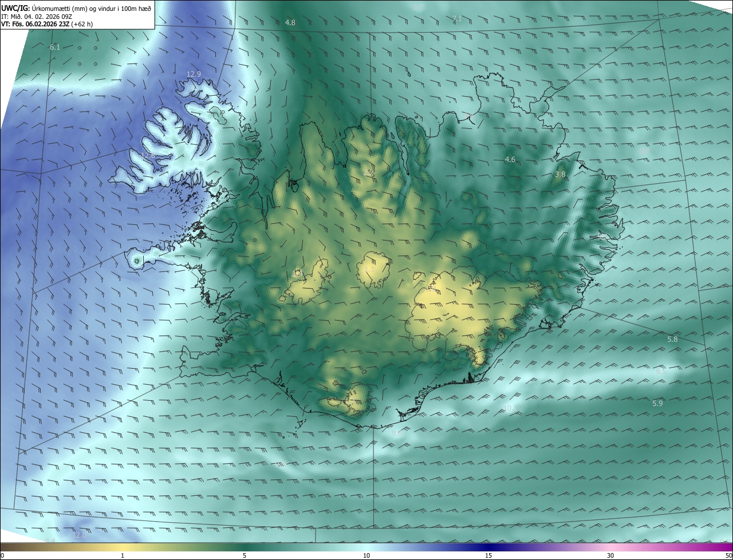This screenshot has height=560, width=733.
Task: Click the 9.6 value off the south coast
Action: (x=396, y=433)
